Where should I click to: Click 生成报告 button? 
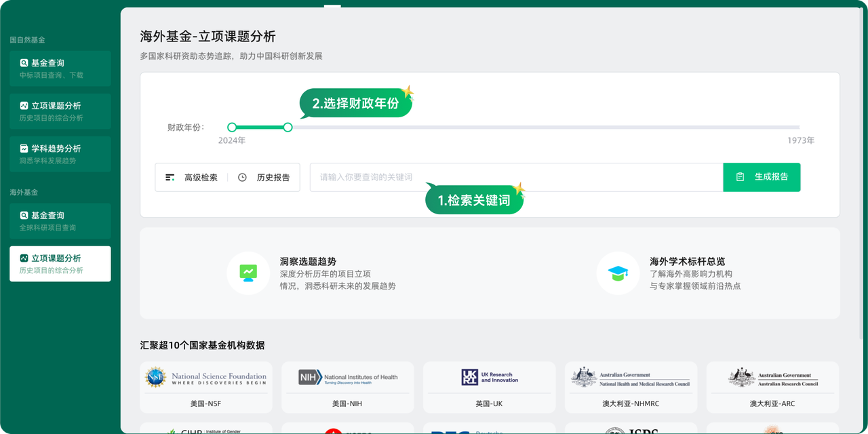pos(762,177)
